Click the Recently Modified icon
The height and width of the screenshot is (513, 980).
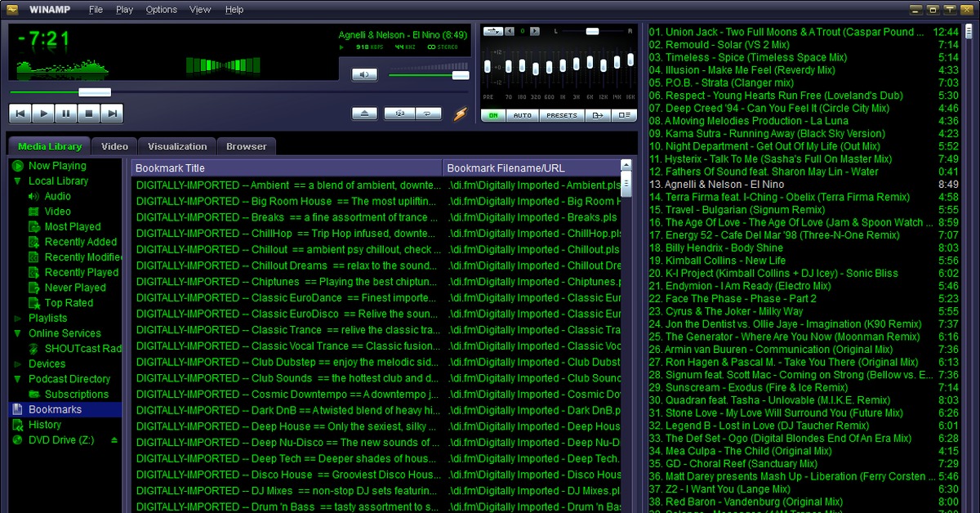pyautogui.click(x=33, y=257)
